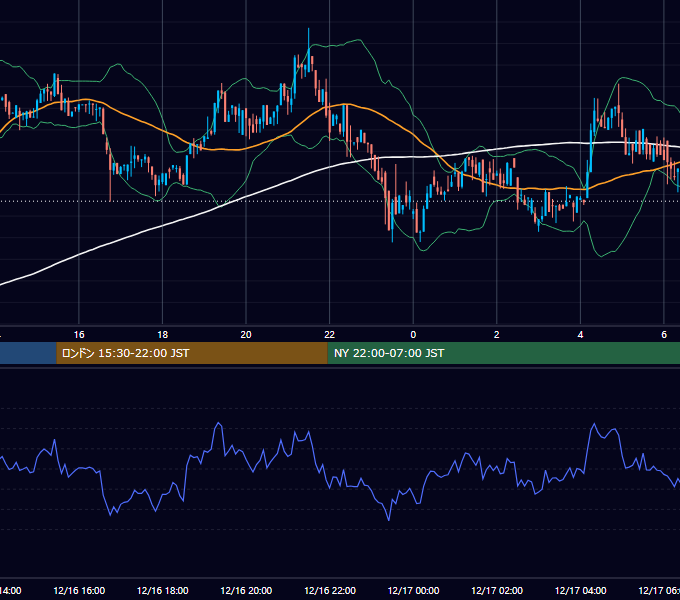Viewport: 680px width, 600px height.
Task: Click the 4 hour axis label
Action: click(x=580, y=335)
